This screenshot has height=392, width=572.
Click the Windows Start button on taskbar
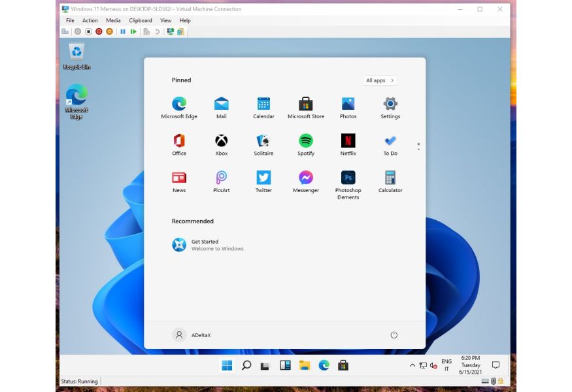pos(227,365)
